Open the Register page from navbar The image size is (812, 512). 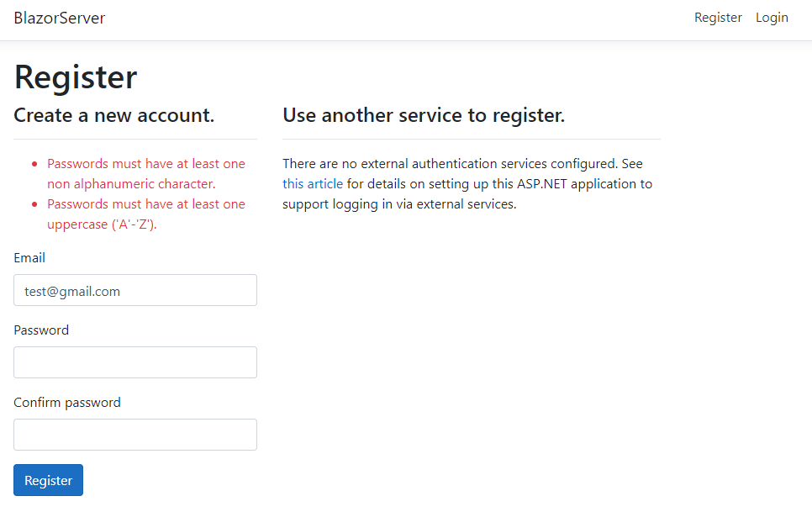(718, 18)
